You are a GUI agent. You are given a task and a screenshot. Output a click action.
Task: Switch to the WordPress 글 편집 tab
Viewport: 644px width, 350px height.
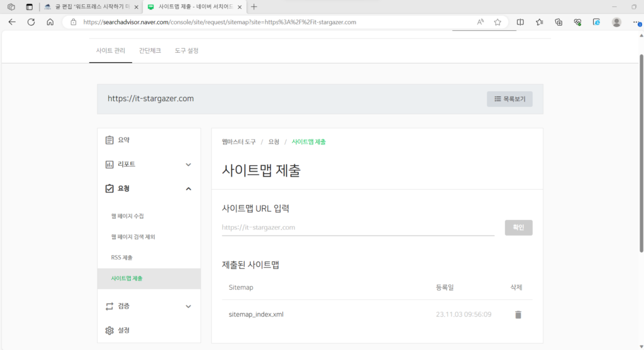coord(91,7)
